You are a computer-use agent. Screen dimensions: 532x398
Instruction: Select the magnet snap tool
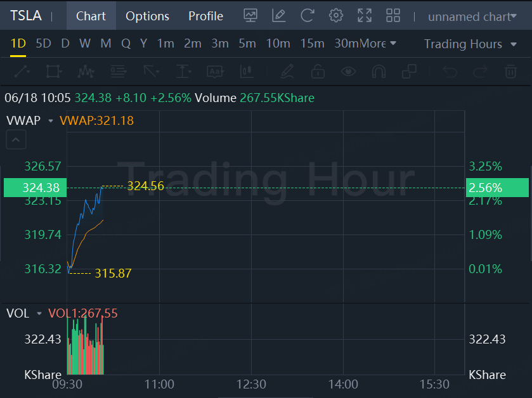379,72
